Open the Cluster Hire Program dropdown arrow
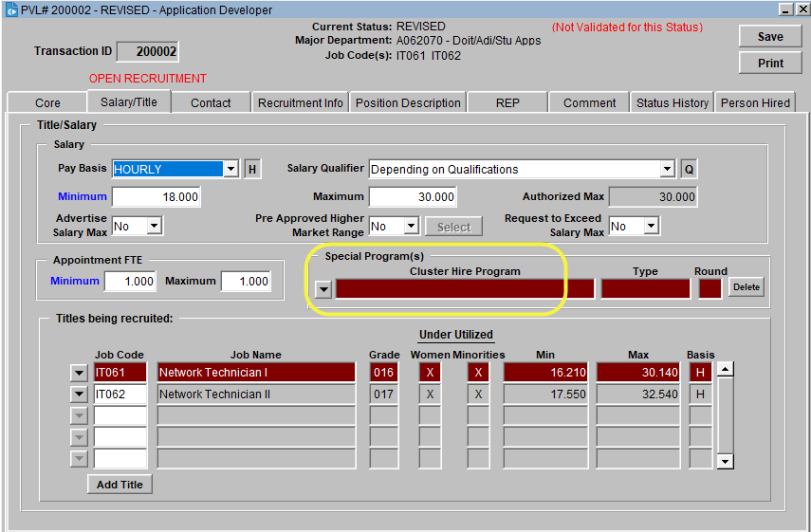Screen dimensions: 811x532 pos(323,289)
